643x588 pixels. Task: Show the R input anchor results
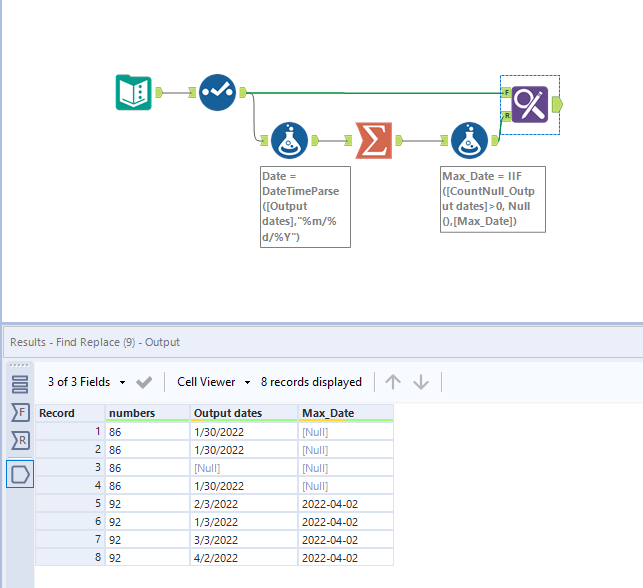tap(20, 441)
